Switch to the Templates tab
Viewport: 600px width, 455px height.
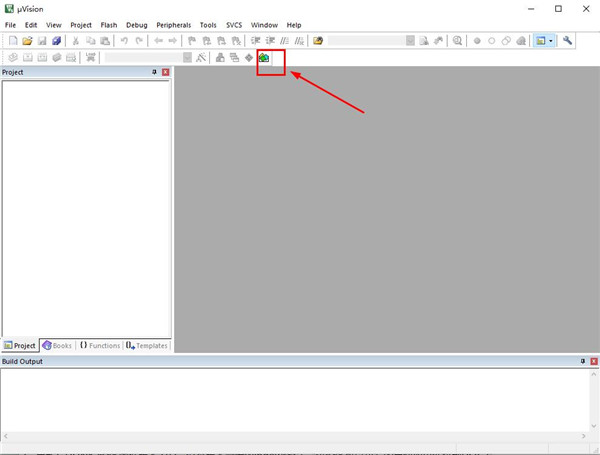click(x=147, y=346)
